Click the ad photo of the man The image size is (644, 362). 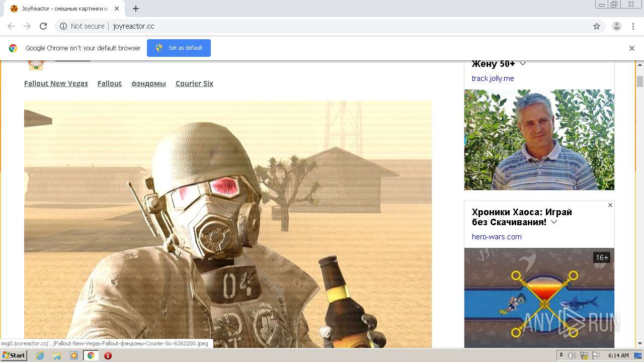[539, 140]
